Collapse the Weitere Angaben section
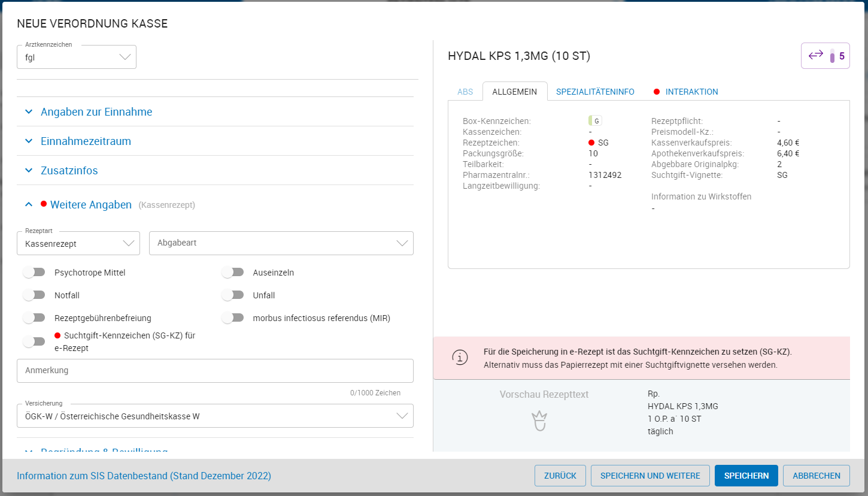 tap(215, 205)
